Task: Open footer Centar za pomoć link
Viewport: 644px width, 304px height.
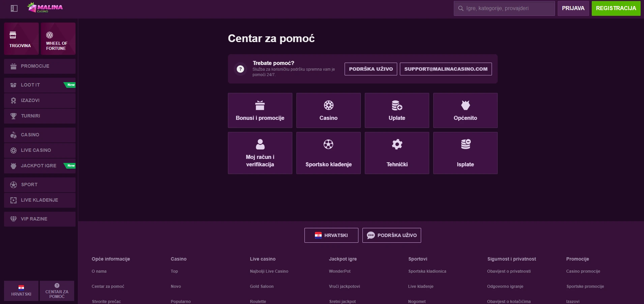Action: pos(108,286)
